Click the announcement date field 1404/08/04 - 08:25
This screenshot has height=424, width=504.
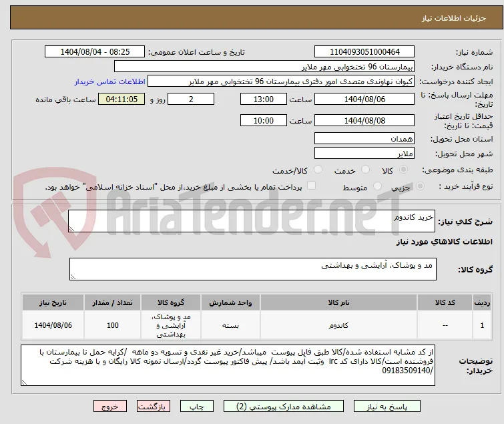pos(95,52)
